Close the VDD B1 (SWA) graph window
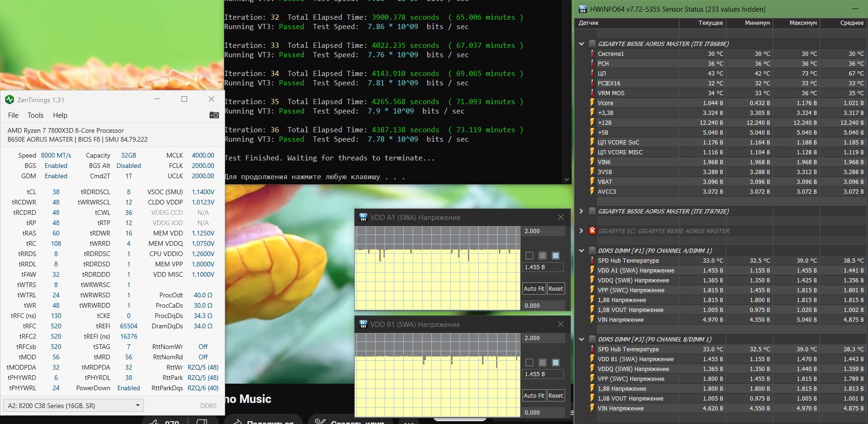 (x=560, y=324)
